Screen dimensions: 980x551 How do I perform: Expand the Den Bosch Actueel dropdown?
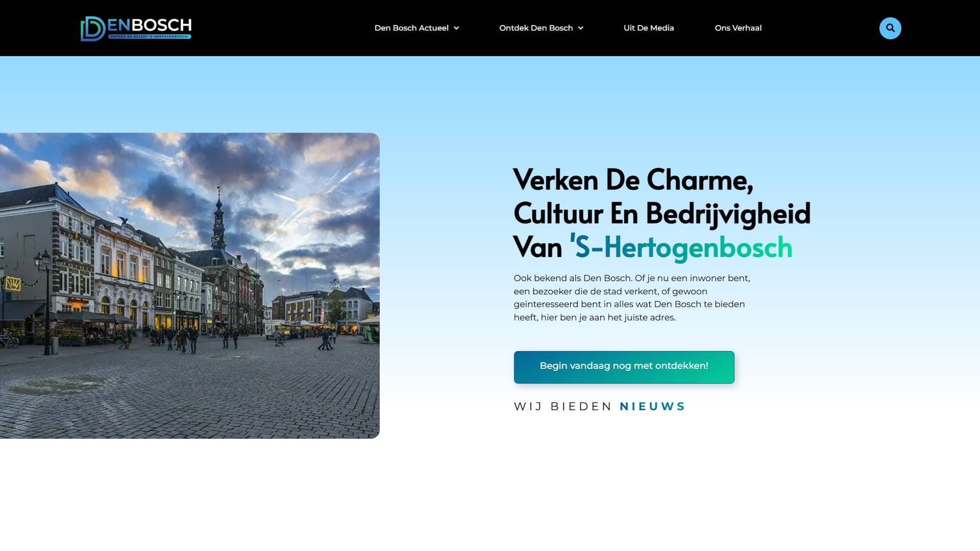pyautogui.click(x=412, y=28)
